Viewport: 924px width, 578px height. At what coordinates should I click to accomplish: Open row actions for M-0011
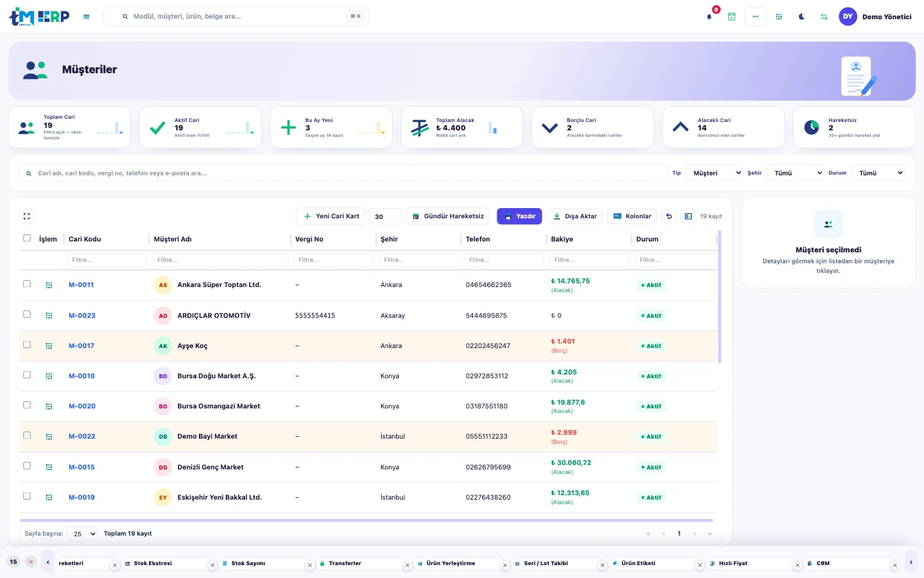coord(49,285)
